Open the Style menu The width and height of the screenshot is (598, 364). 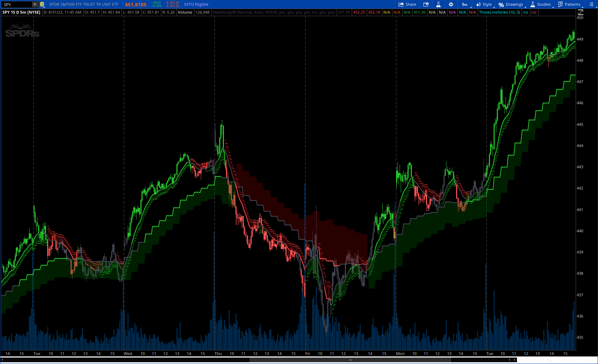click(484, 4)
